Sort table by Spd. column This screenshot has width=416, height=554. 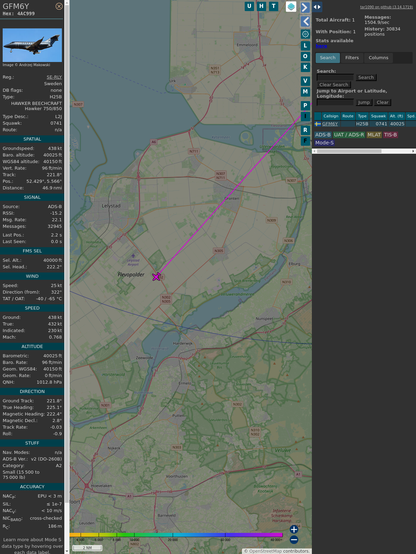(411, 116)
